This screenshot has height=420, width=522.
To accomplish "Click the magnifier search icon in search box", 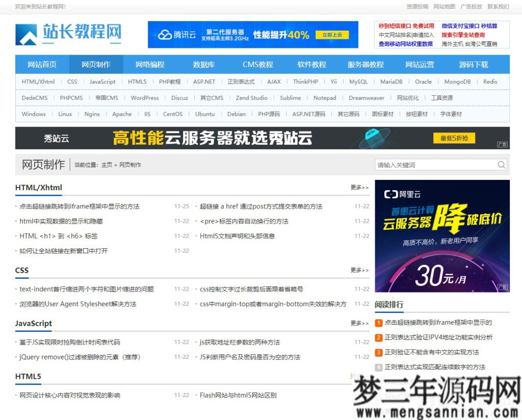I will 501,165.
